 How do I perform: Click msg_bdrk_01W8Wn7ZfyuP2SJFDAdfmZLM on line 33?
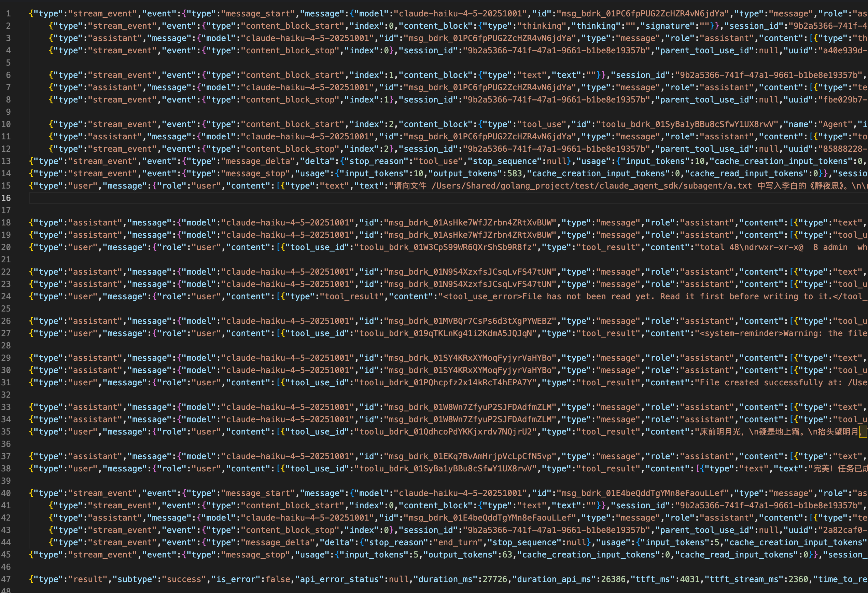[470, 407]
